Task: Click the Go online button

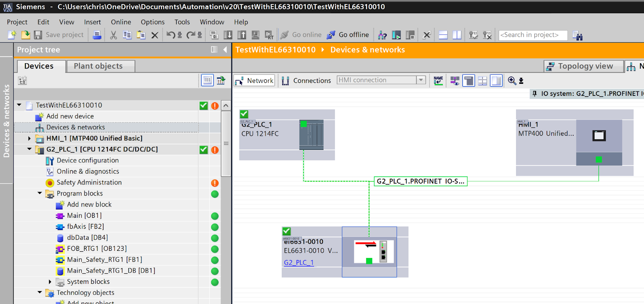Action: click(301, 35)
